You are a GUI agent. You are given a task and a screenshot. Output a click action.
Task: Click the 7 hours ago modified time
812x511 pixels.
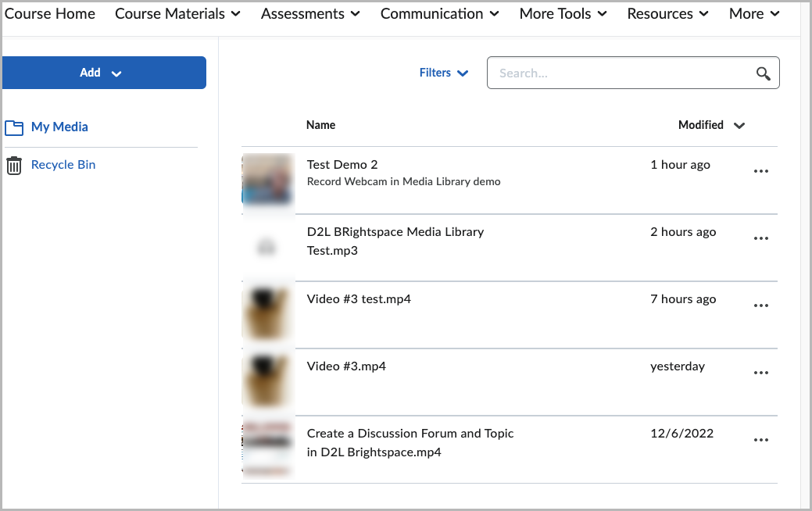(x=684, y=299)
